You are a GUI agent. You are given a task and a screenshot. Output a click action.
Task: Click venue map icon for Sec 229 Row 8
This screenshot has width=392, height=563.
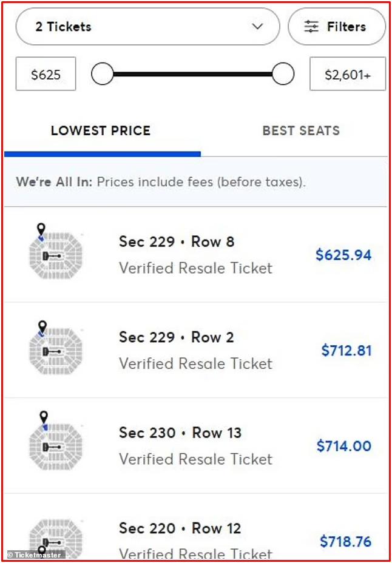[56, 252]
